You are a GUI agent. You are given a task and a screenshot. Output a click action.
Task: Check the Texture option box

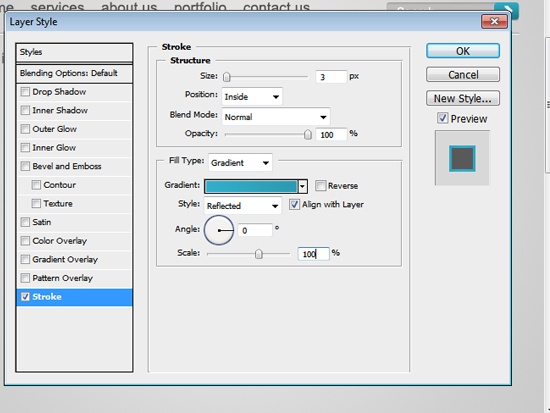[x=36, y=204]
